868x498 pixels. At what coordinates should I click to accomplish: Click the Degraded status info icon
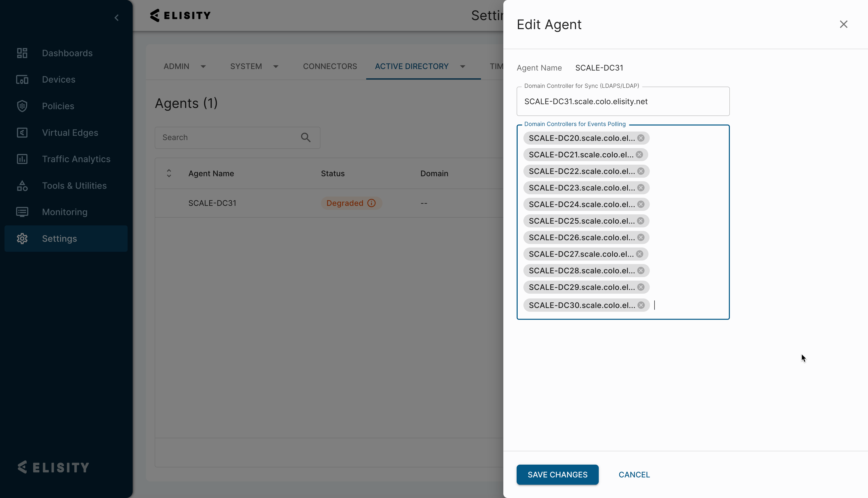coord(371,203)
